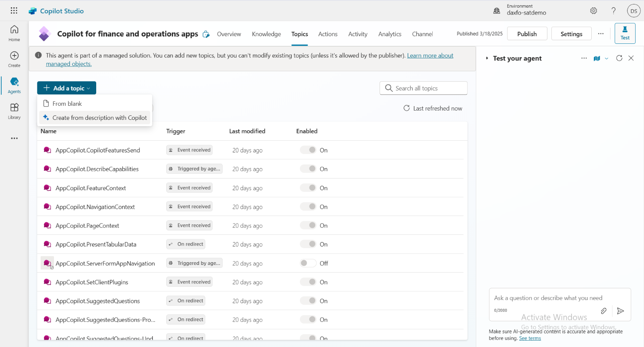Expand the Test your agent triangle
This screenshot has width=644, height=347.
(487, 58)
